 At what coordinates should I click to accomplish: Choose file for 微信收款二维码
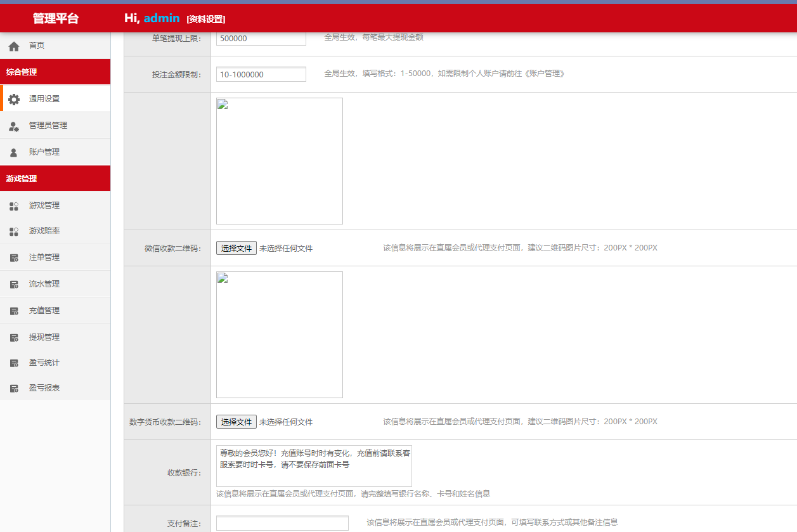click(x=237, y=248)
